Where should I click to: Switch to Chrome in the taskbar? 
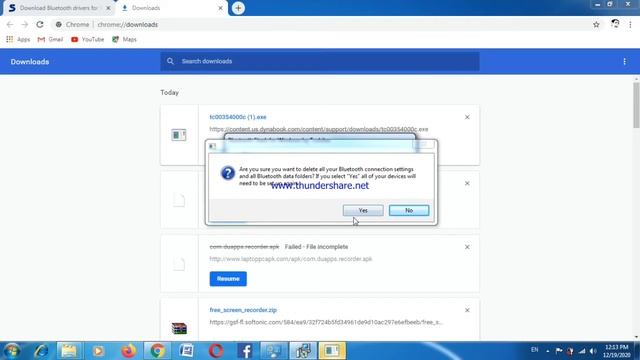(x=157, y=351)
